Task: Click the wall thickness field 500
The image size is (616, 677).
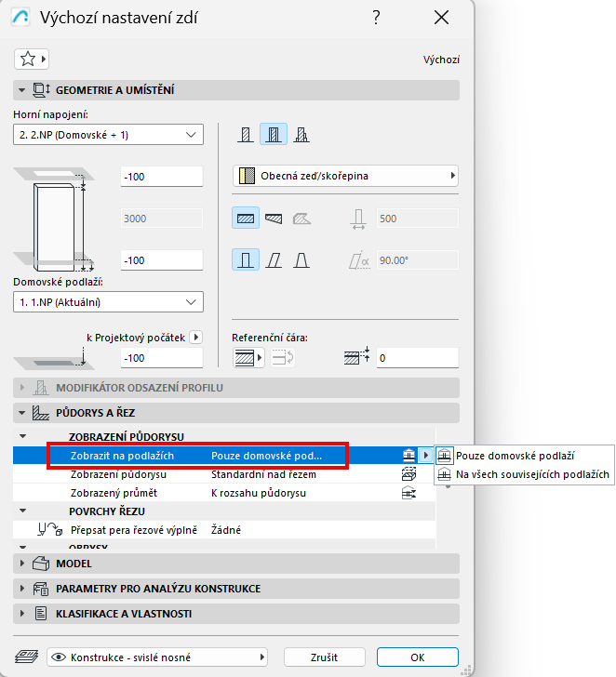Action: click(x=417, y=219)
